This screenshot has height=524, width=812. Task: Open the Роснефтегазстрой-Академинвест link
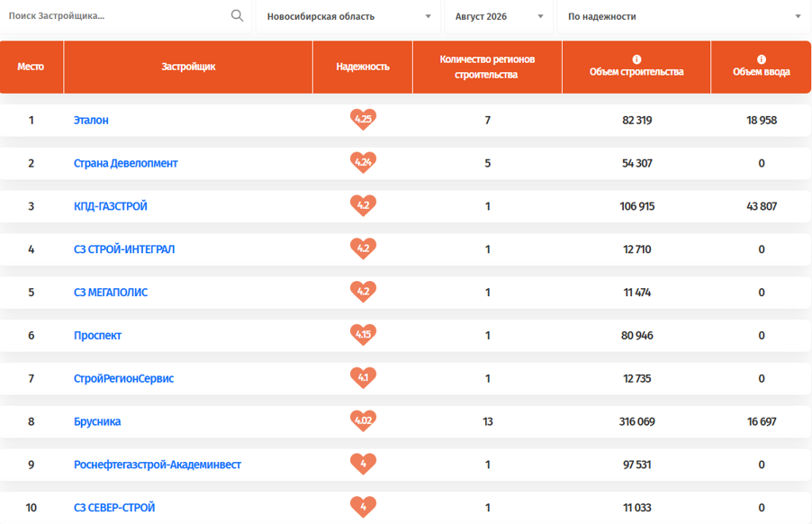point(158,464)
